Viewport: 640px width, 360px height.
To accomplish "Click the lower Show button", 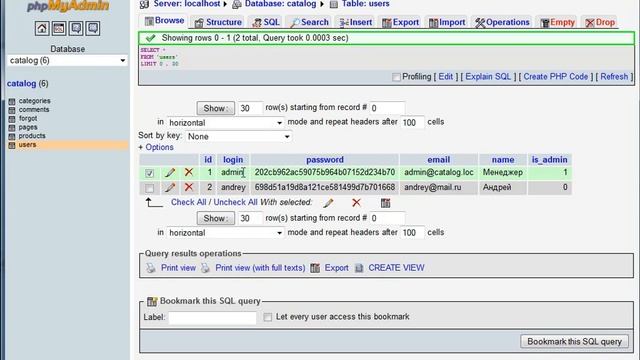I will pyautogui.click(x=216, y=218).
